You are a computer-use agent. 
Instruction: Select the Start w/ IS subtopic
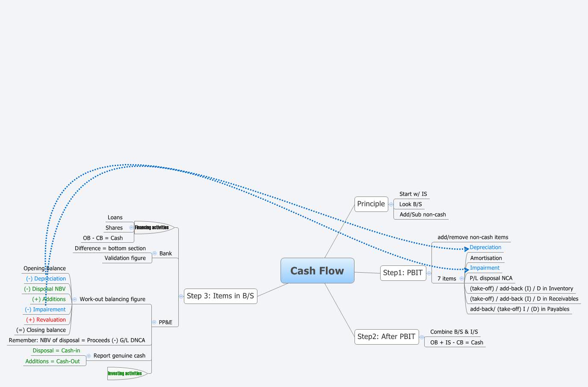click(413, 194)
